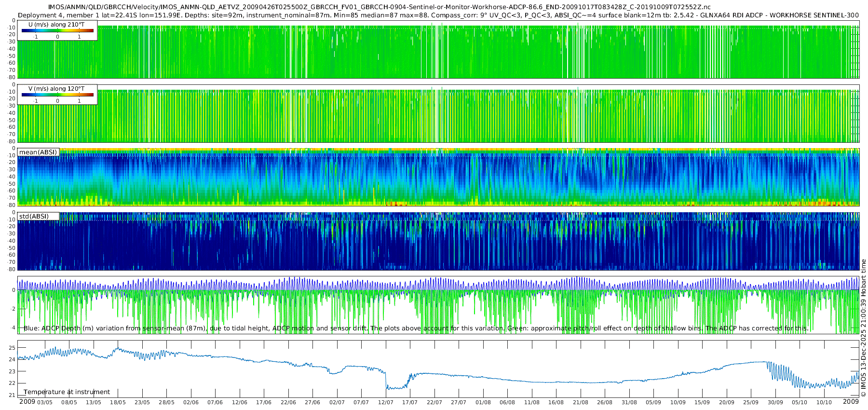Click the 'Temperature at instrument' label
This screenshot has width=868, height=410.
click(67, 392)
